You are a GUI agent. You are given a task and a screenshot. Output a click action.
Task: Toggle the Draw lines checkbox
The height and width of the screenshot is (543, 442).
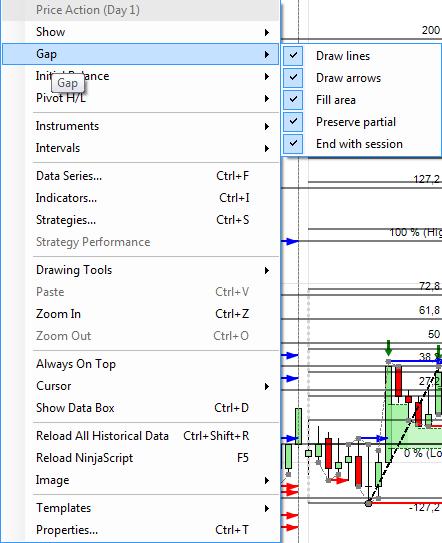click(293, 55)
